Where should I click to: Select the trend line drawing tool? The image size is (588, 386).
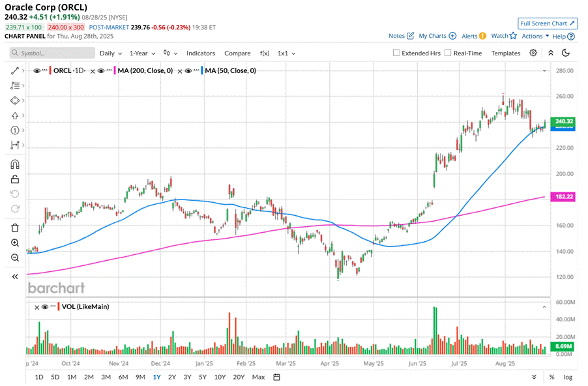point(15,70)
